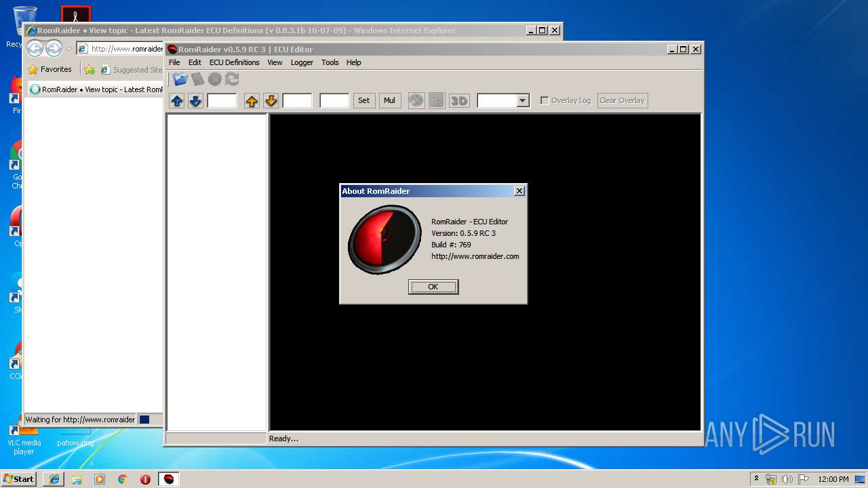
Task: Expand the IE recent pages dropdown arrow
Action: pyautogui.click(x=68, y=49)
